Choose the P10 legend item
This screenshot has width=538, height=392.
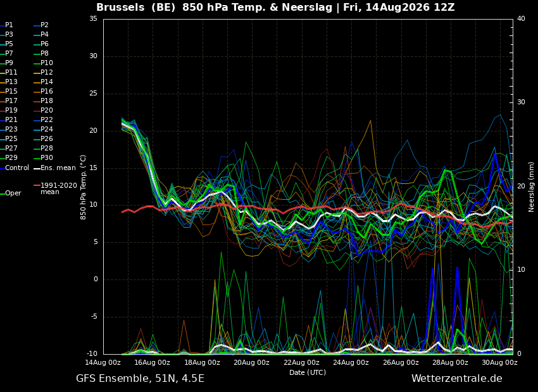tap(43, 63)
